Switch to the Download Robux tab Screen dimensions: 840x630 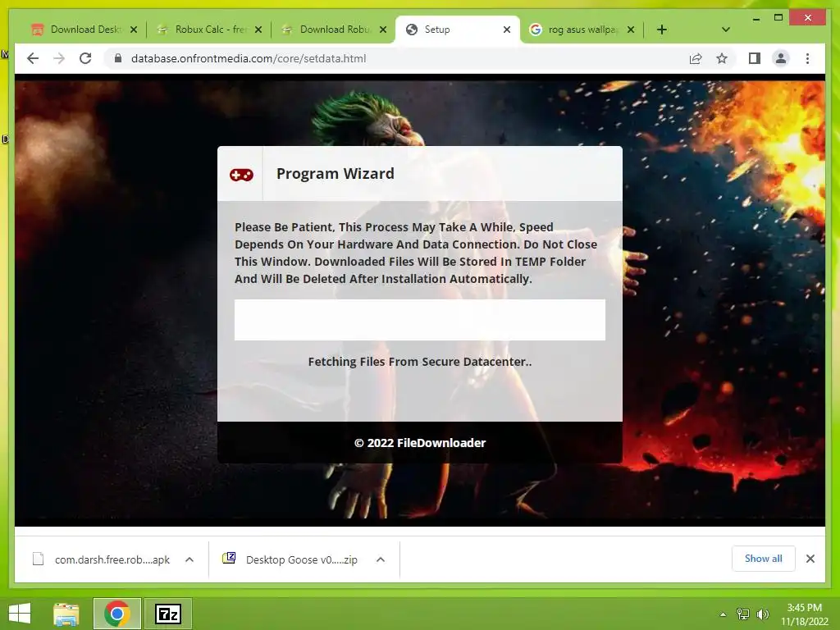[x=333, y=30]
